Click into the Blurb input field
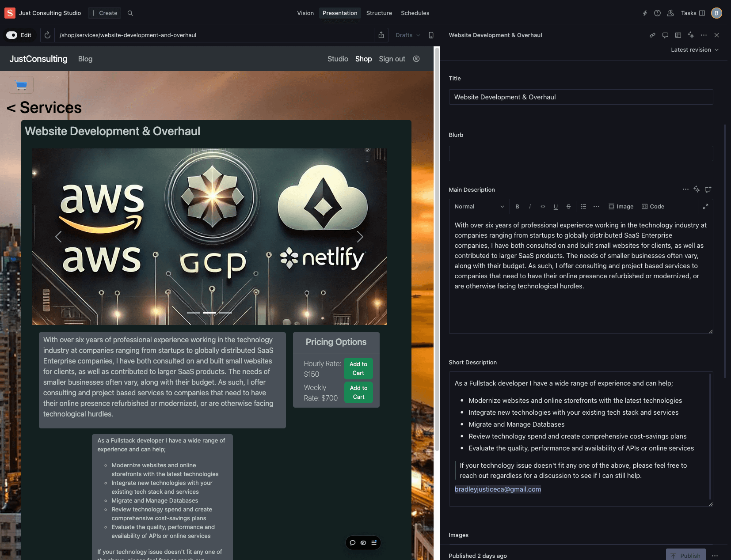 [580, 154]
